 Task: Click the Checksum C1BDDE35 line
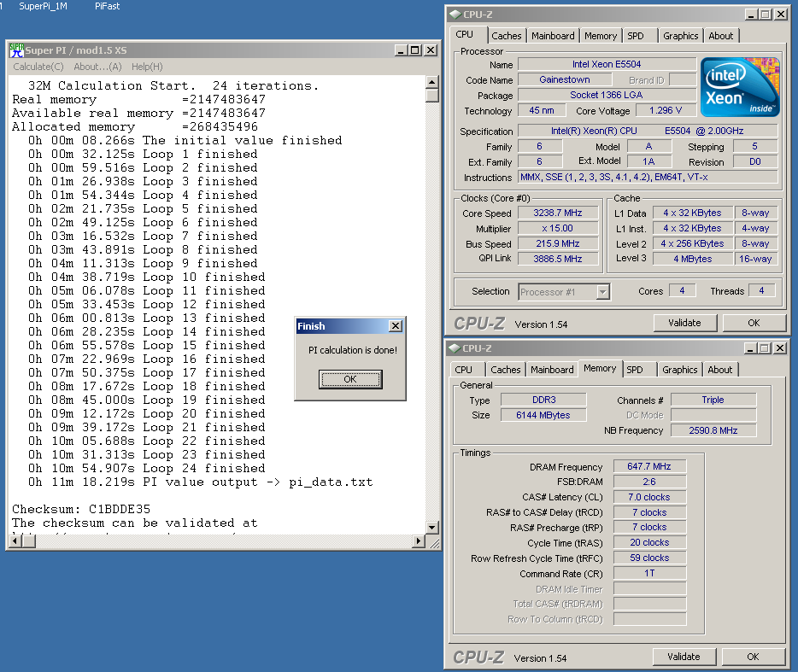(81, 509)
